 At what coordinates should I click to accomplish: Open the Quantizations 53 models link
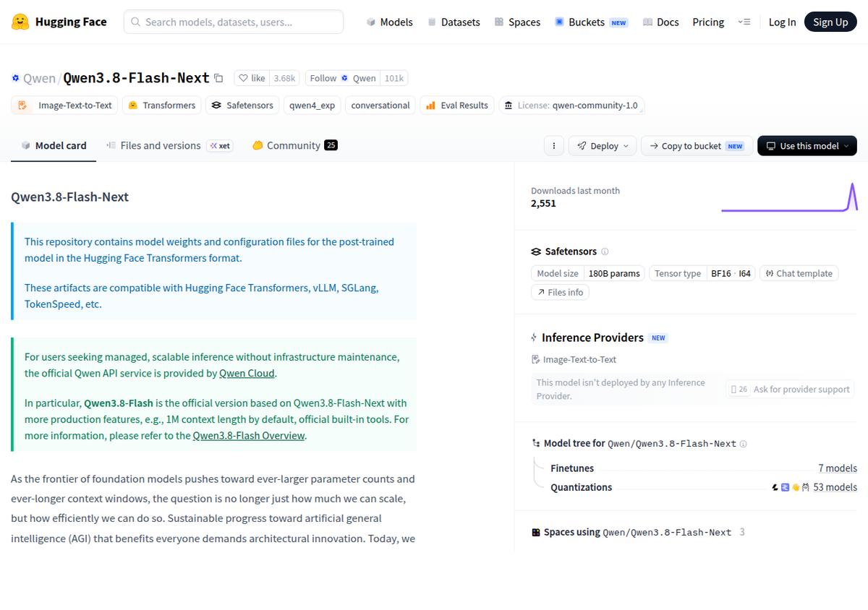(835, 487)
